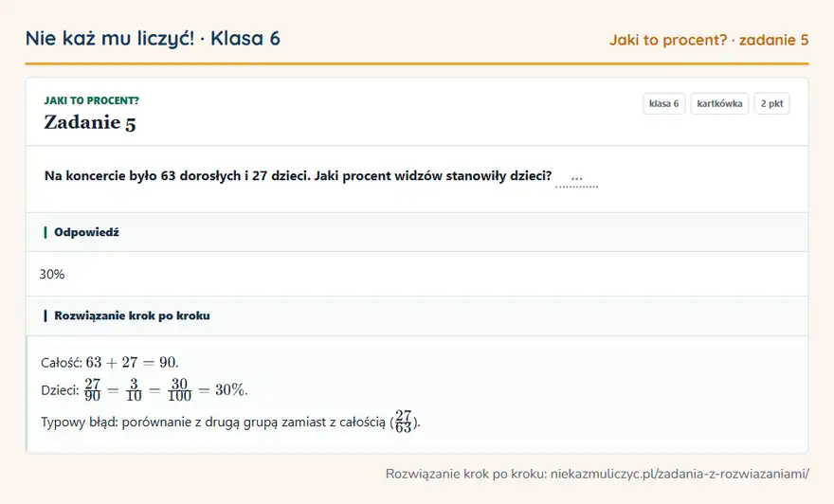
Task: Click the dotted answer blank after the question
Action: pos(576,180)
